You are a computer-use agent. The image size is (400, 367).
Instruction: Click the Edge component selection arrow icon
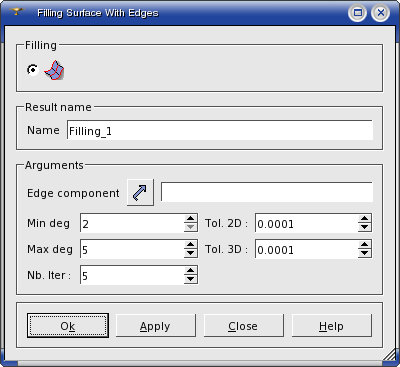click(x=140, y=192)
